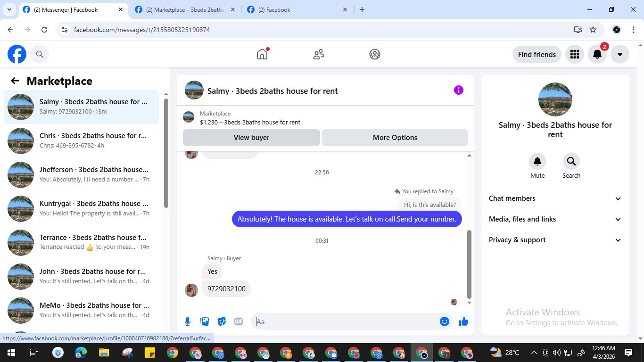Reload the current page
Image resolution: width=644 pixels, height=362 pixels.
click(x=44, y=30)
